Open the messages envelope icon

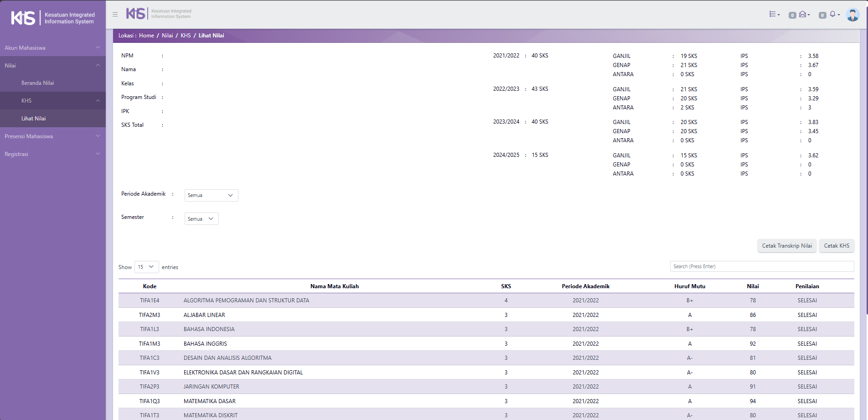[x=803, y=15]
